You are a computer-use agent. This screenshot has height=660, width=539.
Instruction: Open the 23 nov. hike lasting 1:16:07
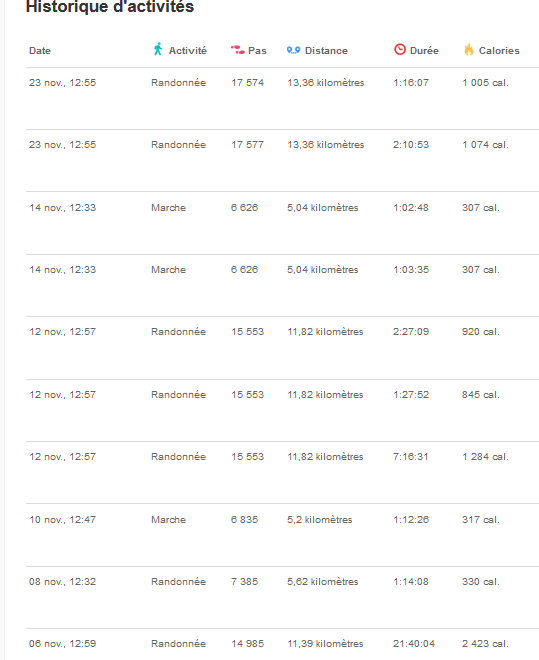coord(282,98)
